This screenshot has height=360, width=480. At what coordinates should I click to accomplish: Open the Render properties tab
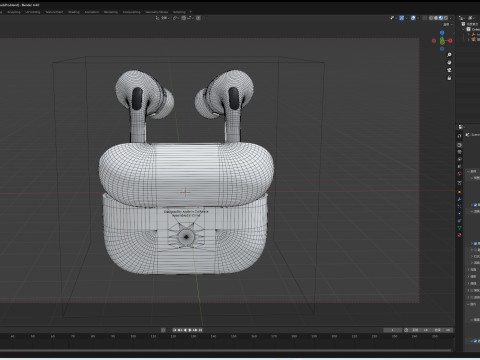click(x=459, y=145)
